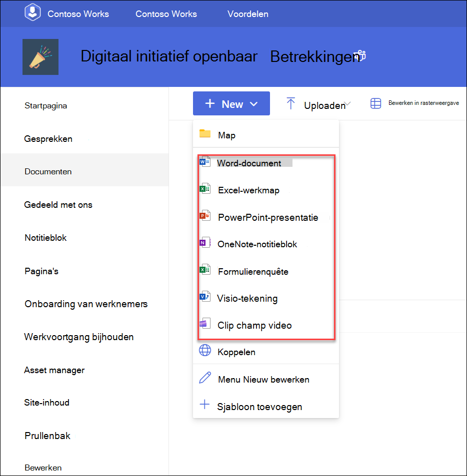Select Map in the New menu

(266, 134)
